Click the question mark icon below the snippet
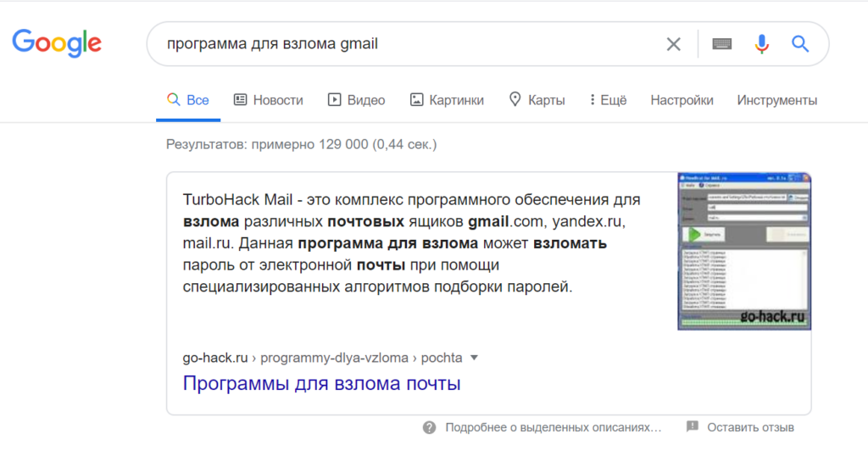This screenshot has height=467, width=868. [430, 427]
